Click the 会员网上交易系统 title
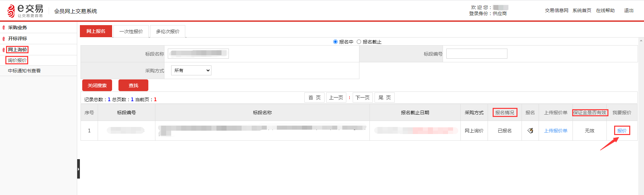The image size is (644, 195). [76, 11]
